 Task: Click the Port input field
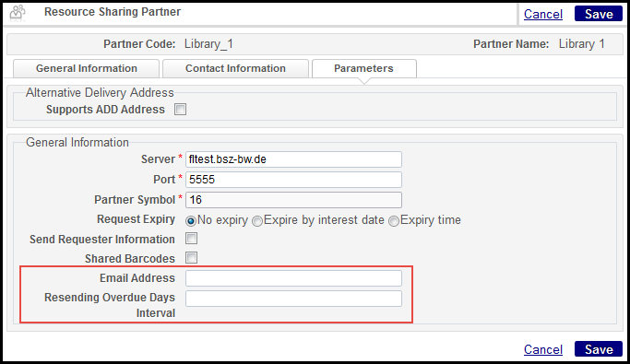coord(293,180)
